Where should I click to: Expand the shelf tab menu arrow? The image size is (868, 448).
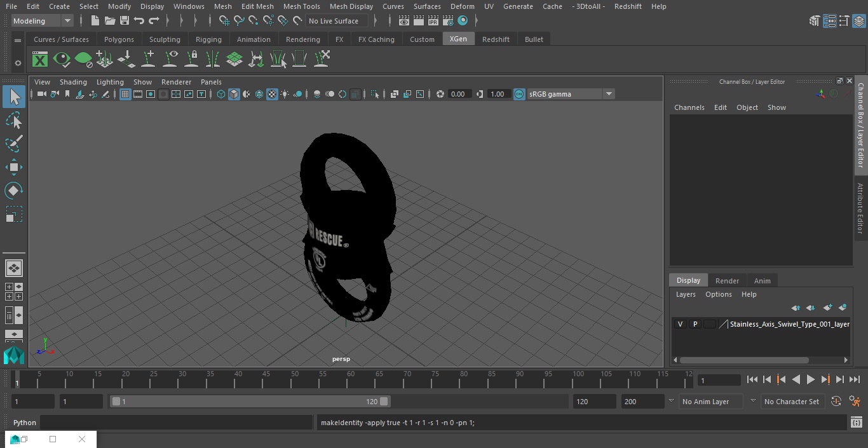point(18,39)
